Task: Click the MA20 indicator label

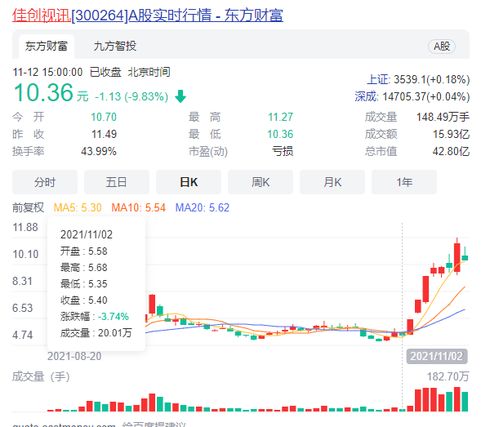Action: [202, 208]
